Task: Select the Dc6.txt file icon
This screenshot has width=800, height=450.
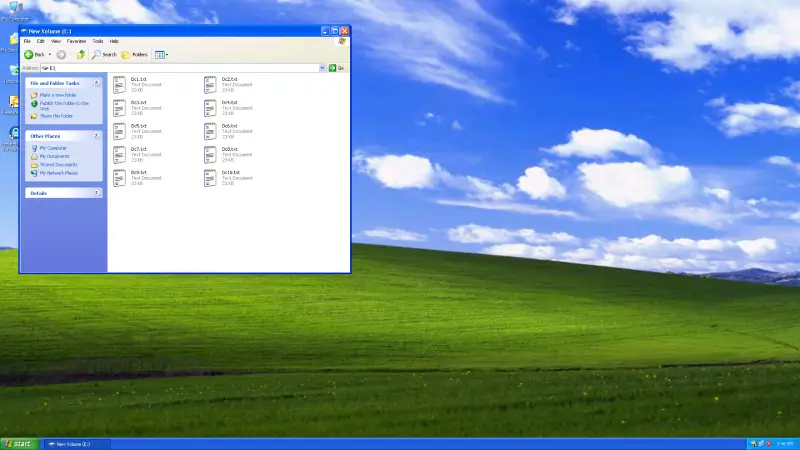Action: coord(210,132)
